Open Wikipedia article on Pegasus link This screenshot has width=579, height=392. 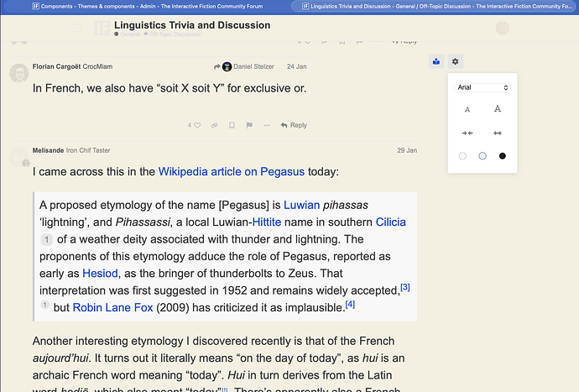232,171
